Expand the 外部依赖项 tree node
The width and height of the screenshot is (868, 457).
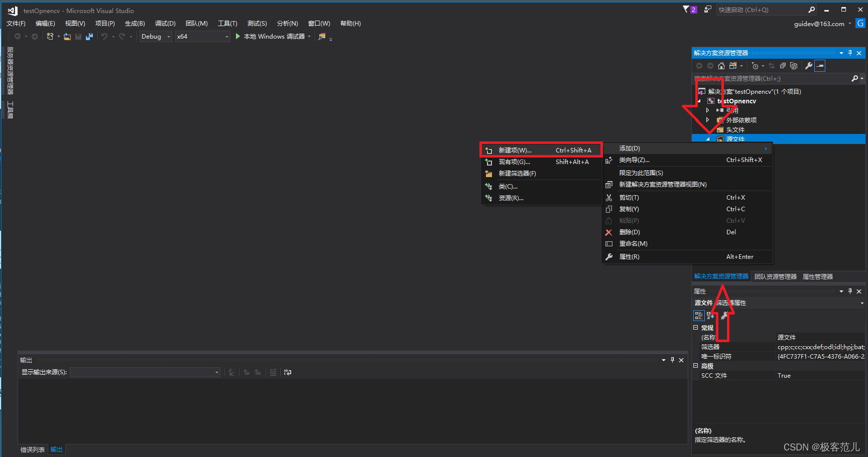(x=708, y=120)
